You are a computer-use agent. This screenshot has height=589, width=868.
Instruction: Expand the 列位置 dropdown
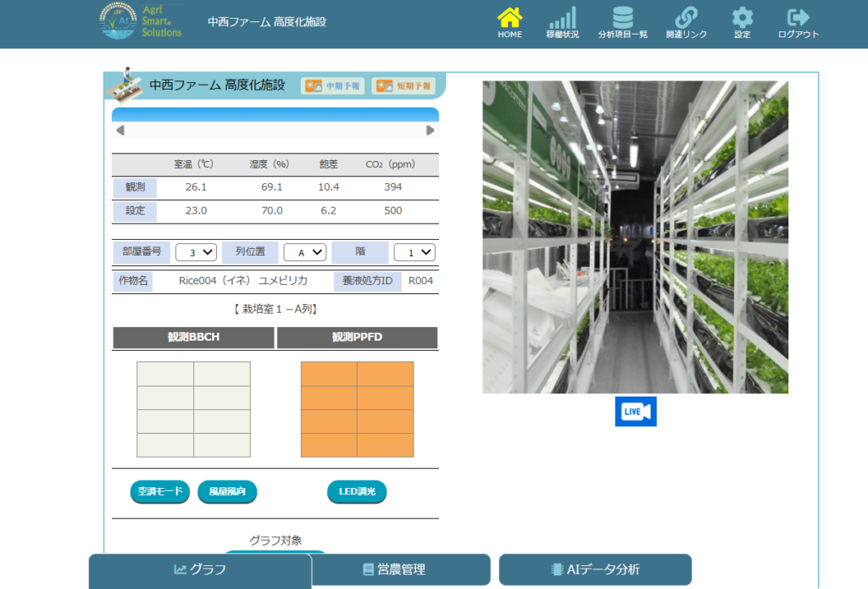(304, 252)
